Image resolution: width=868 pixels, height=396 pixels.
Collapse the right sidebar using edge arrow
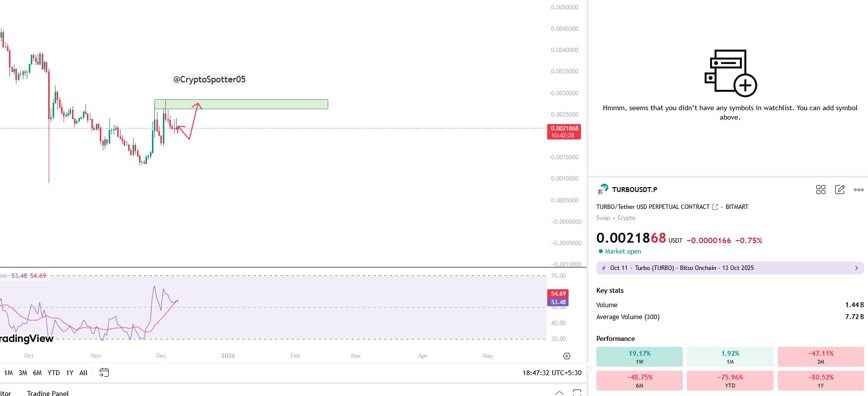click(x=589, y=368)
